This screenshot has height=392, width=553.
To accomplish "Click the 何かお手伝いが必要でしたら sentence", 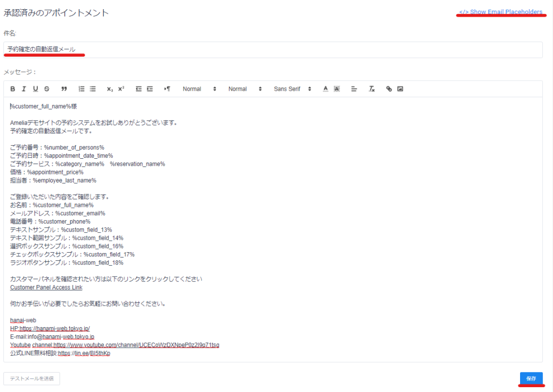I will [88, 304].
